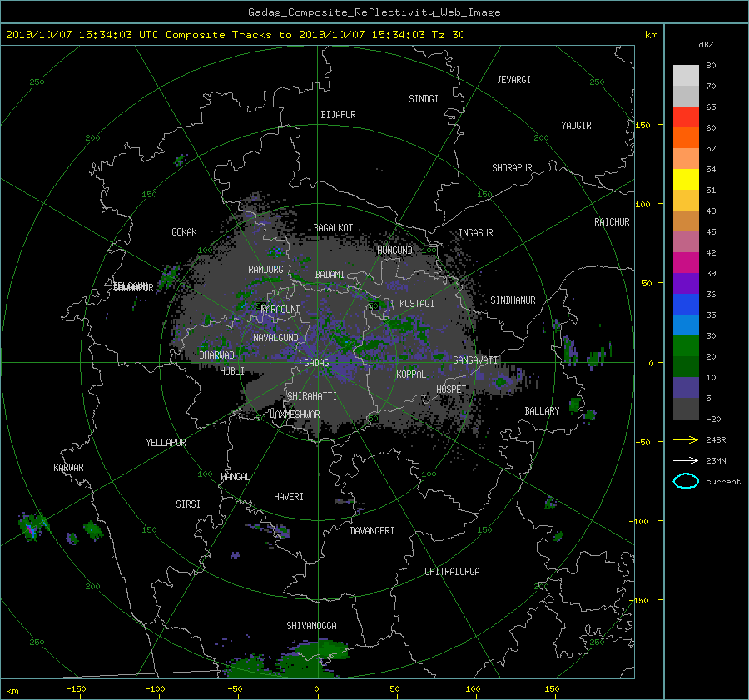
Task: Click the 100 value on bottom axis
Action: 473,689
